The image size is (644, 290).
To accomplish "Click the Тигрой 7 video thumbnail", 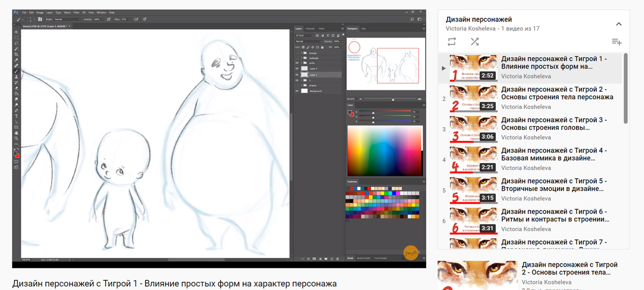I will point(473,243).
